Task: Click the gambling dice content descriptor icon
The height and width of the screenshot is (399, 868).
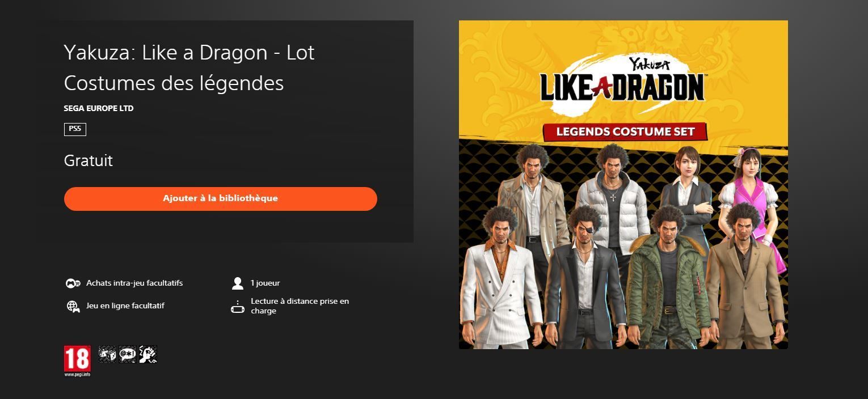Action: (107, 354)
